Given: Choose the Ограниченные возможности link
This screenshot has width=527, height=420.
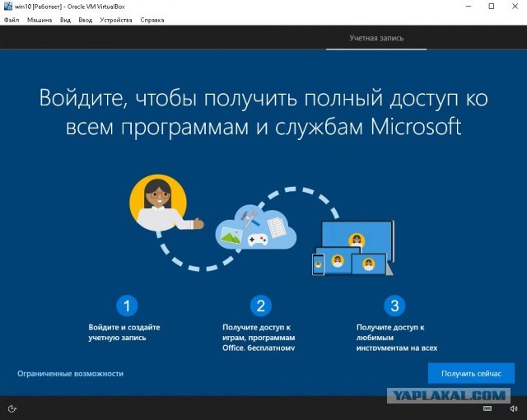Looking at the screenshot, I should (70, 374).
